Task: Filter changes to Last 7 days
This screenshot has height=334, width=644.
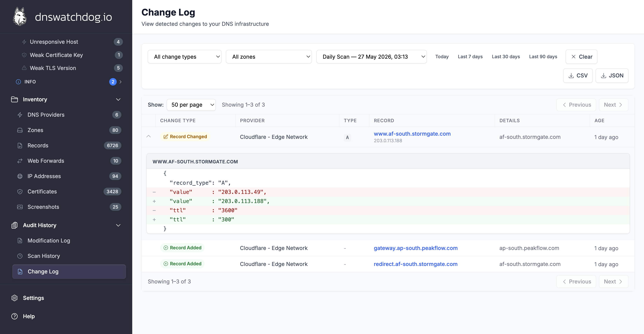Action: pos(470,57)
